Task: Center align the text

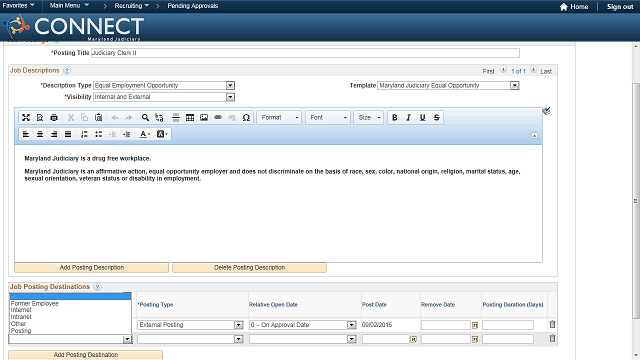Action: coord(40,134)
